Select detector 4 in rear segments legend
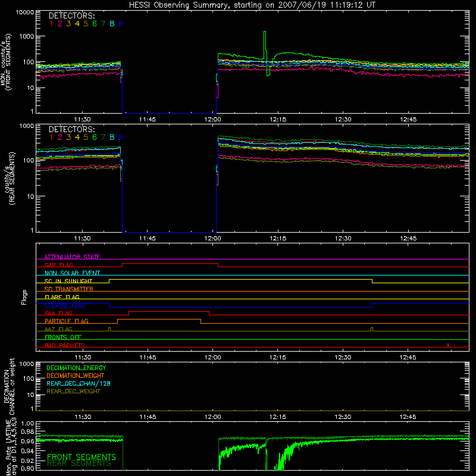Image resolution: width=476 pixels, height=476 pixels. coord(77,137)
